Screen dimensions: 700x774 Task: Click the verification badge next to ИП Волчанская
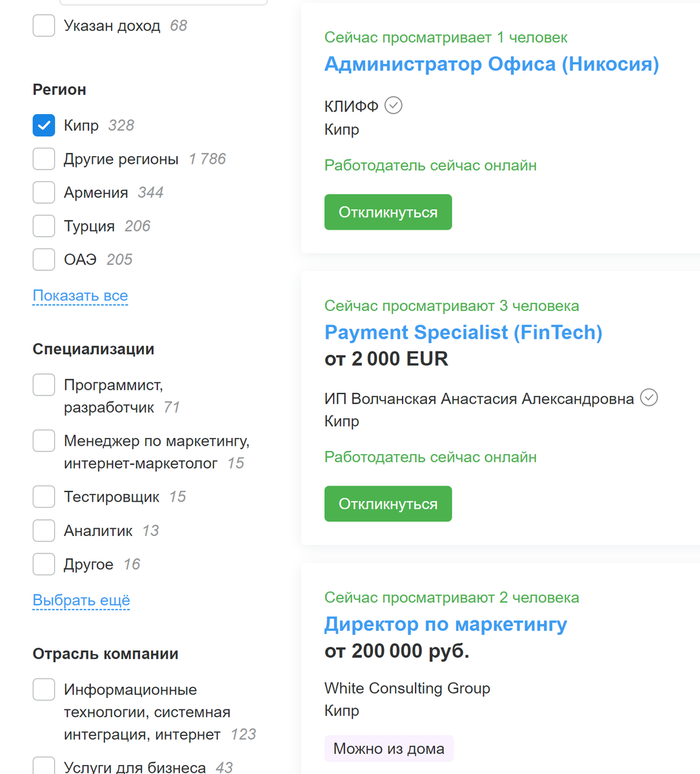pos(650,398)
